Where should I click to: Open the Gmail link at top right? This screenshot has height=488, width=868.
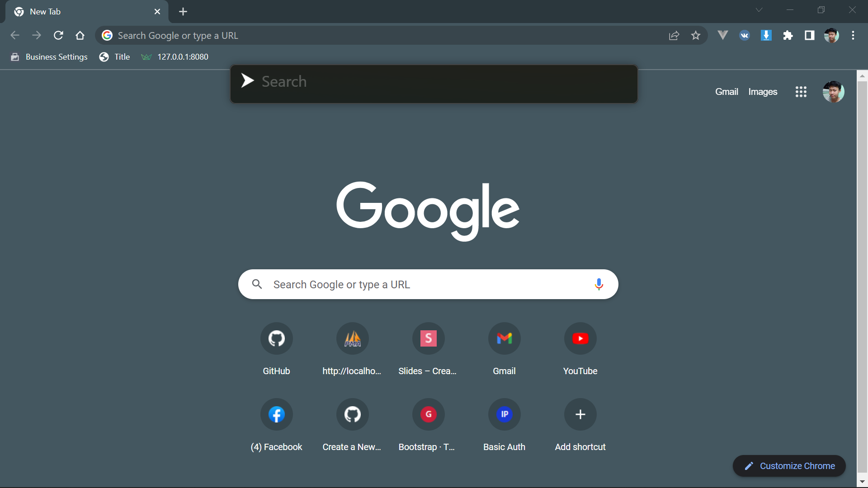coord(726,92)
